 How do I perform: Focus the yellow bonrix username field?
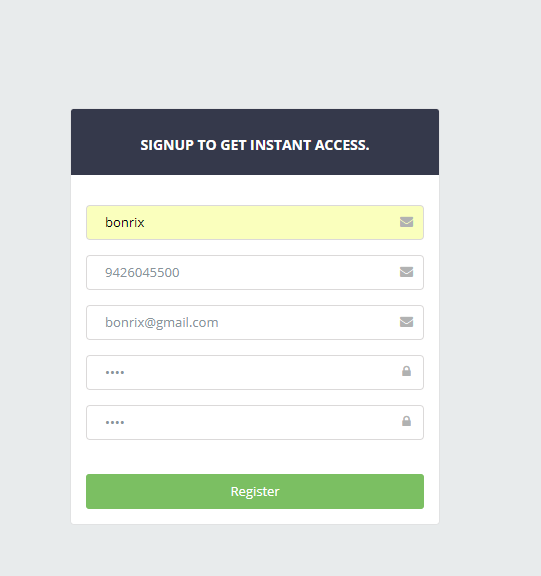(x=255, y=223)
